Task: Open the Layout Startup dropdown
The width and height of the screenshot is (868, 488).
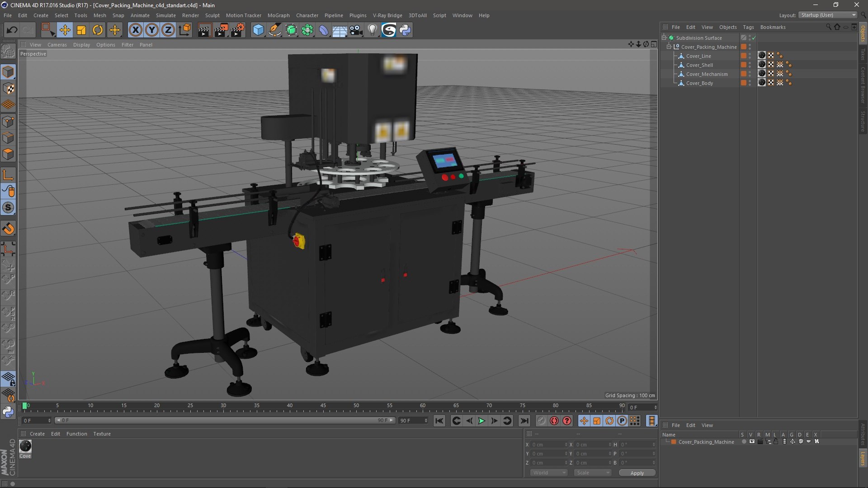Action: 828,15
